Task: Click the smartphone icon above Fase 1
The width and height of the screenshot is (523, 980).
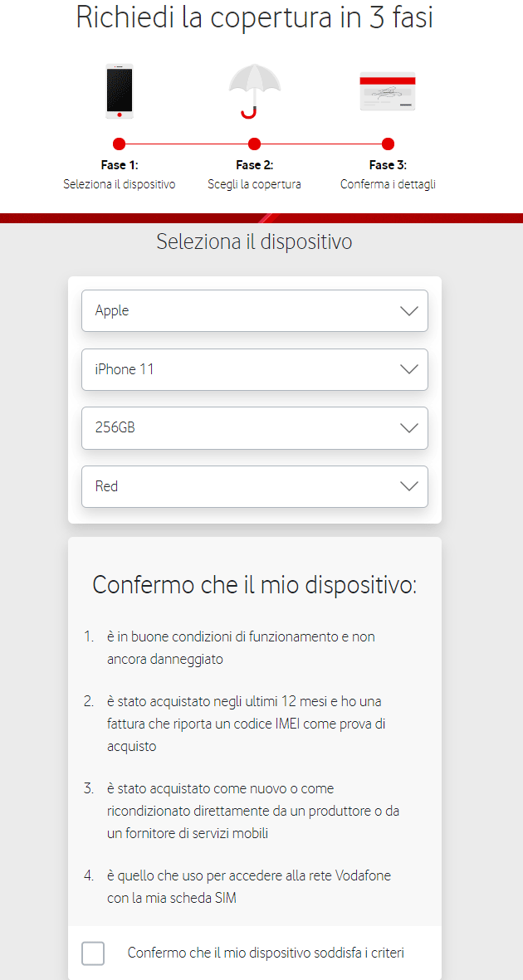Action: click(119, 90)
